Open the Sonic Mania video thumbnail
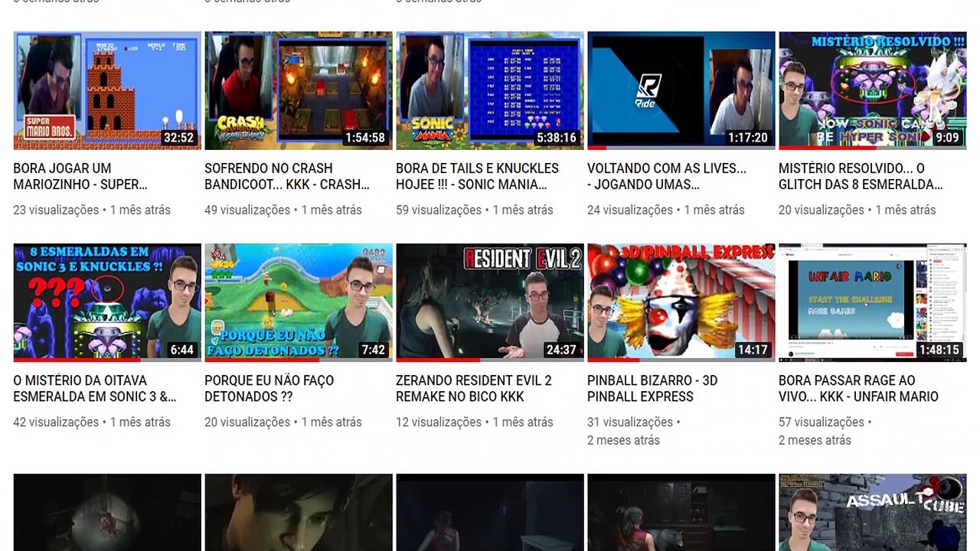This screenshot has height=551, width=980. point(490,90)
